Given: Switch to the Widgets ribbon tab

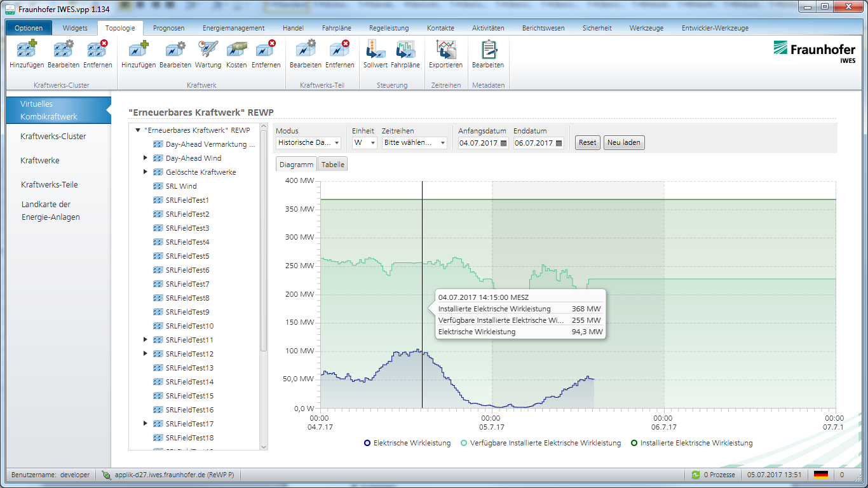Looking at the screenshot, I should [x=75, y=28].
